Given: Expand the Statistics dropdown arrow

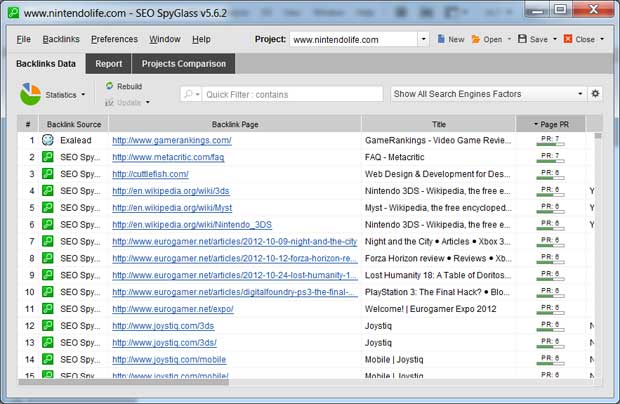Looking at the screenshot, I should [83, 94].
